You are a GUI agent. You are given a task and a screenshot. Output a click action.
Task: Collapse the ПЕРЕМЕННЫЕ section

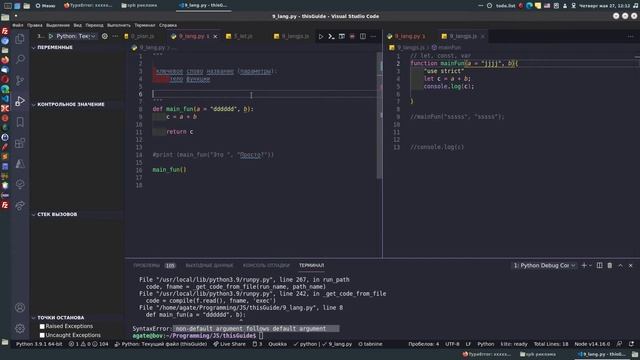point(55,47)
